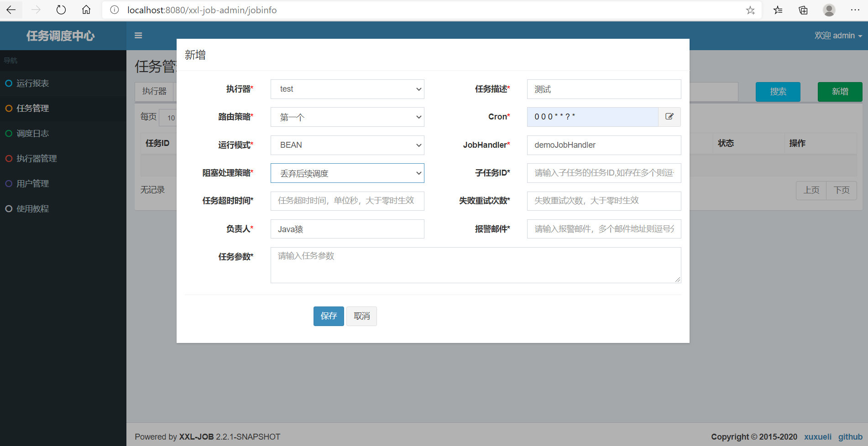Open the 欢迎 admin user menu
The image size is (868, 446).
point(838,35)
